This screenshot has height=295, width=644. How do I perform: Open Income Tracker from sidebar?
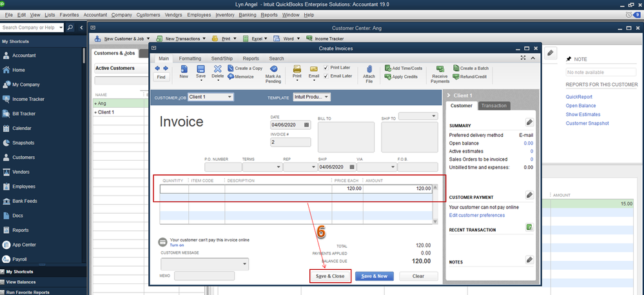point(28,99)
